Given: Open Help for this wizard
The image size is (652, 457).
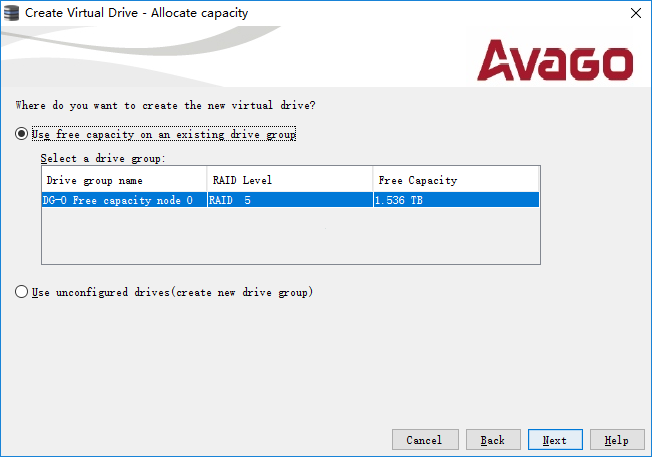Looking at the screenshot, I should point(616,440).
